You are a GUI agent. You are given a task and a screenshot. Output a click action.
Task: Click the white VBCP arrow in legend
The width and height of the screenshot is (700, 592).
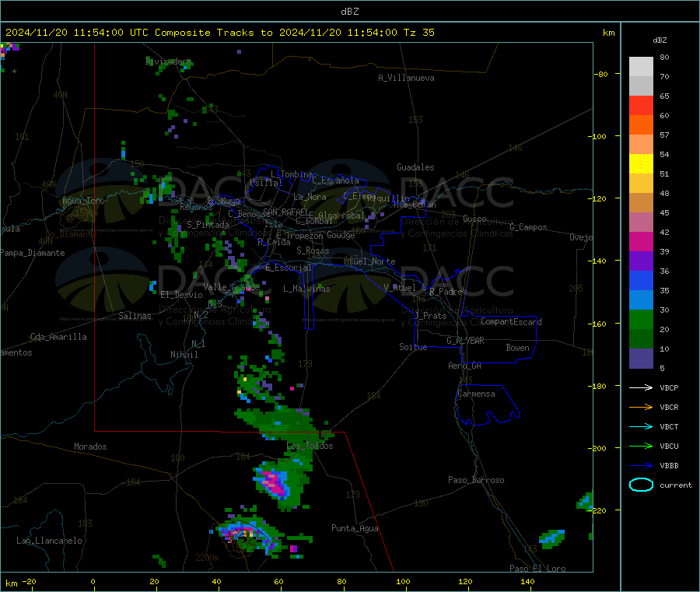click(641, 387)
